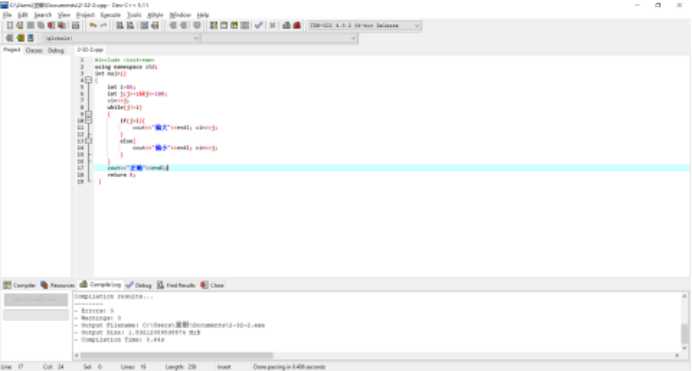Click "Done parsing" message in status bar

289,367
